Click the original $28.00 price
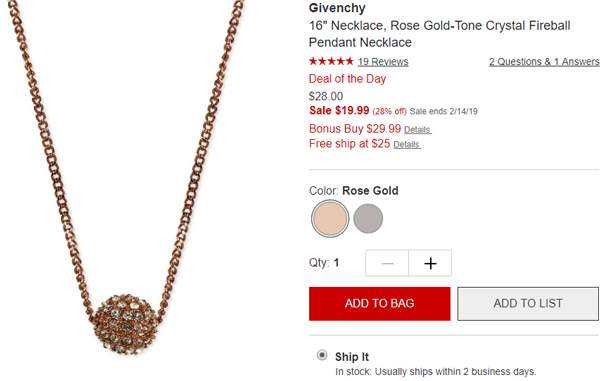The height and width of the screenshot is (381, 602). [x=326, y=96]
